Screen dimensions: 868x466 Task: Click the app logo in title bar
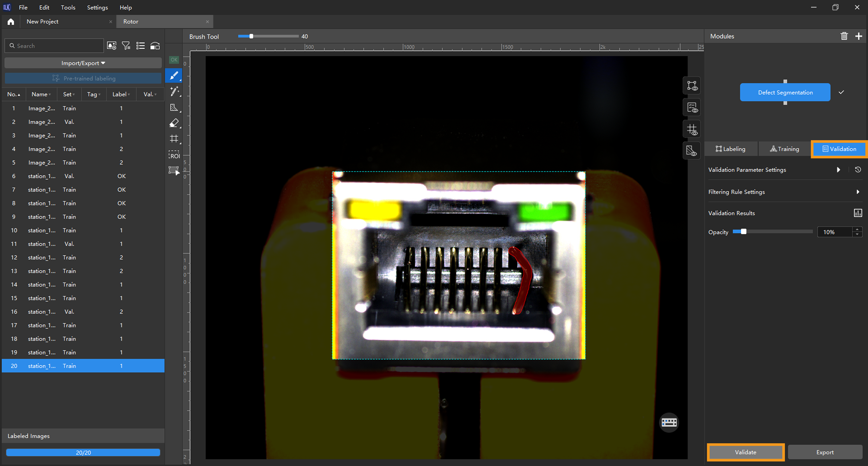(x=7, y=7)
